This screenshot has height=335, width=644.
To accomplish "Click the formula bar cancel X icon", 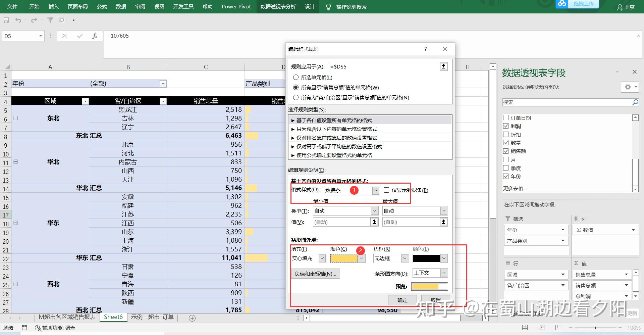I will (x=64, y=36).
